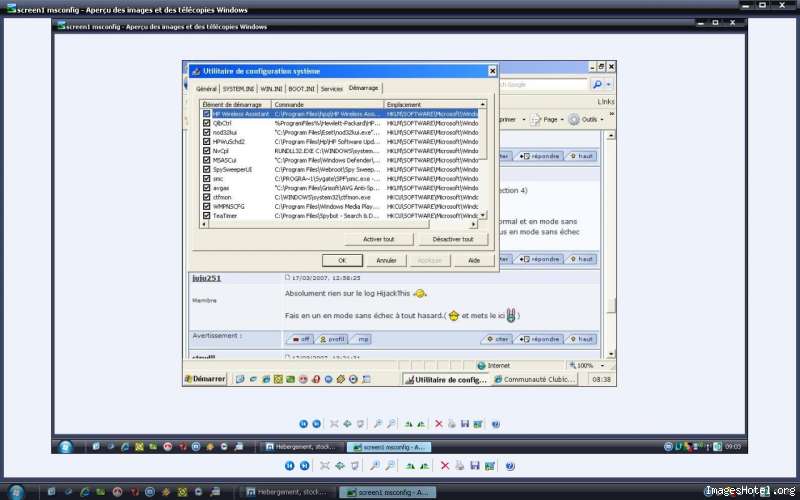This screenshot has height=500, width=800.
Task: Confirm msconfig dialog with OK
Action: pyautogui.click(x=342, y=260)
